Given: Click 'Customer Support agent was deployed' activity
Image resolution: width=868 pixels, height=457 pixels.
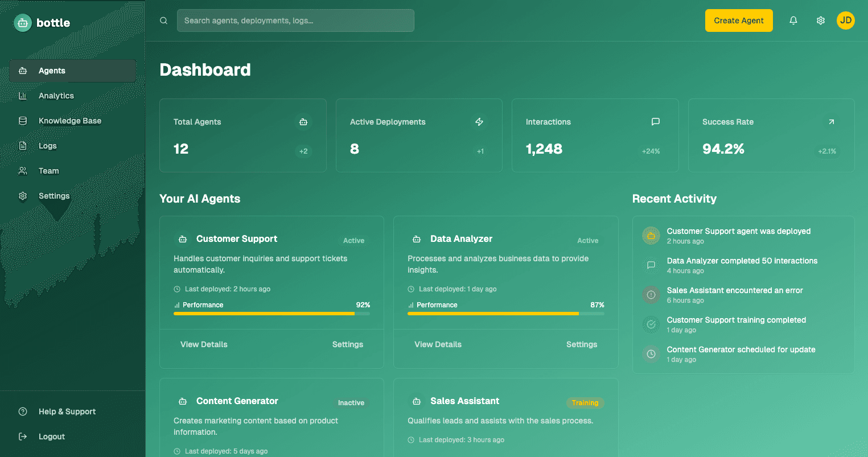Looking at the screenshot, I should (x=739, y=231).
